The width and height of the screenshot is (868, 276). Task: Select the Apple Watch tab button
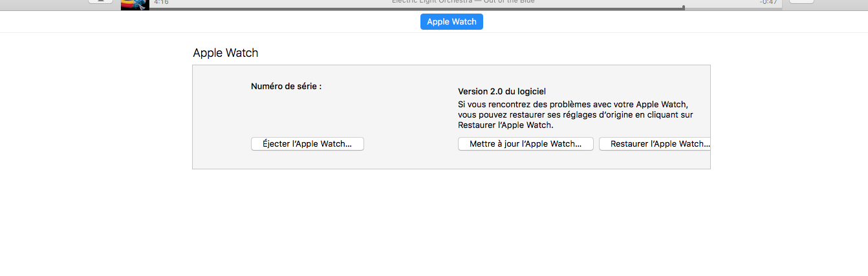451,21
